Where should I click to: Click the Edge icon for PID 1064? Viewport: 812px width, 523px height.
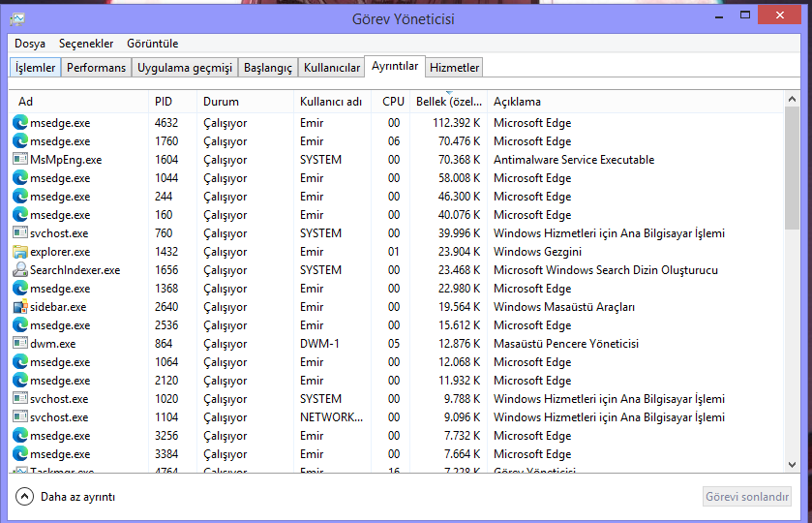[19, 362]
